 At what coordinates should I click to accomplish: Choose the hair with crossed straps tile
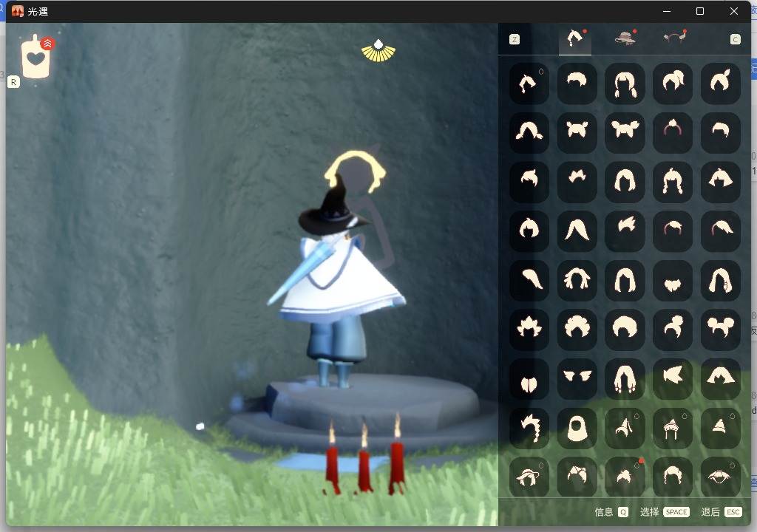tap(577, 477)
